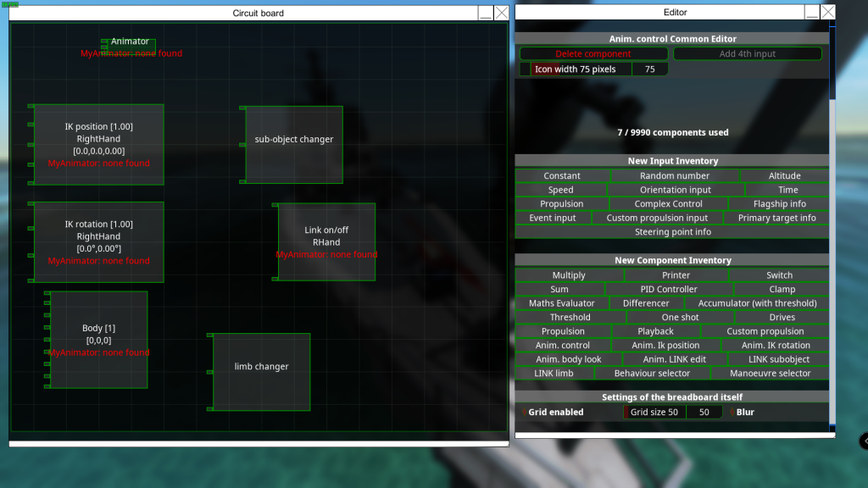The height and width of the screenshot is (488, 868).
Task: Toggle the Blur setting
Action: pyautogui.click(x=745, y=413)
